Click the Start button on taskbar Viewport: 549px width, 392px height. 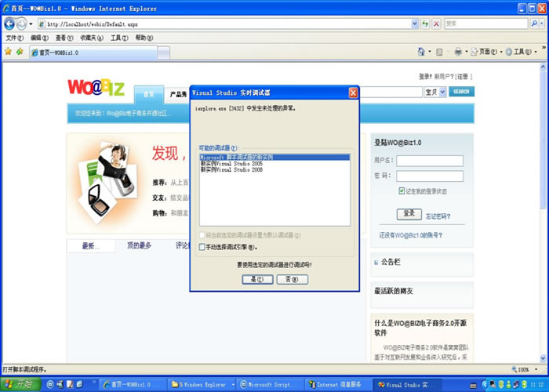point(20,384)
